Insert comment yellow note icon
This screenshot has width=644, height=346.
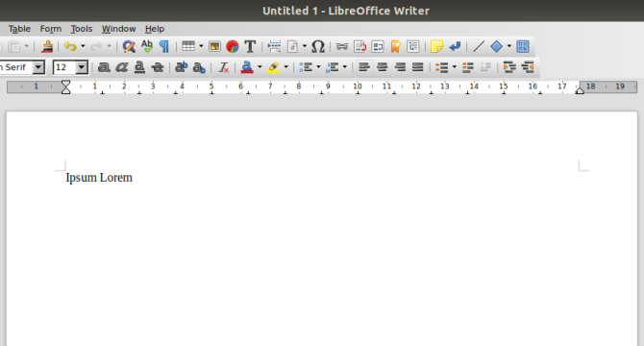coord(436,46)
